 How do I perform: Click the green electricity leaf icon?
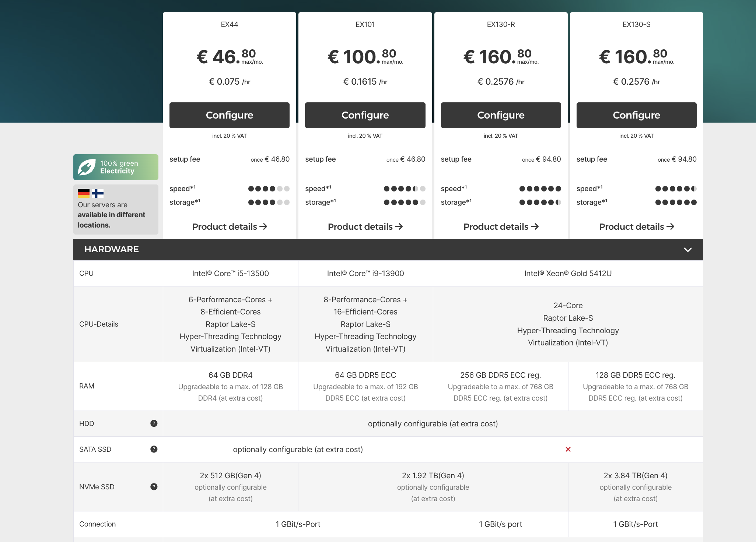pos(87,167)
